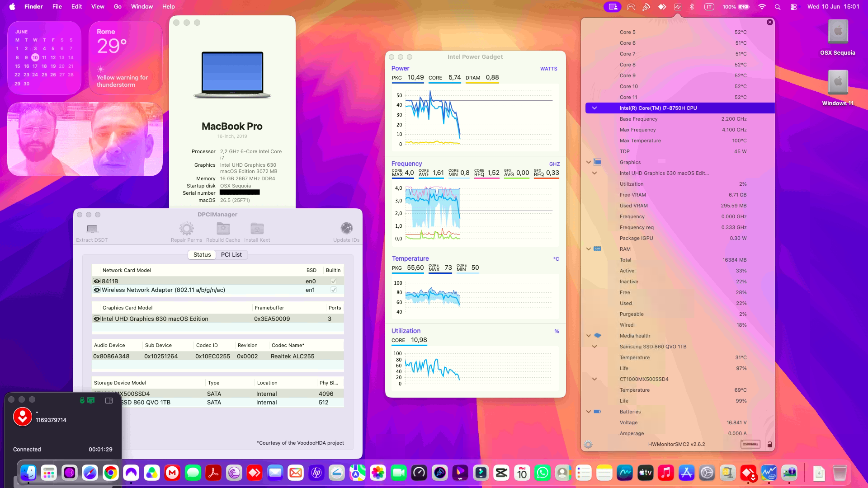Click the MacBook Pro image in About window
This screenshot has width=868, height=488.
pyautogui.click(x=232, y=75)
